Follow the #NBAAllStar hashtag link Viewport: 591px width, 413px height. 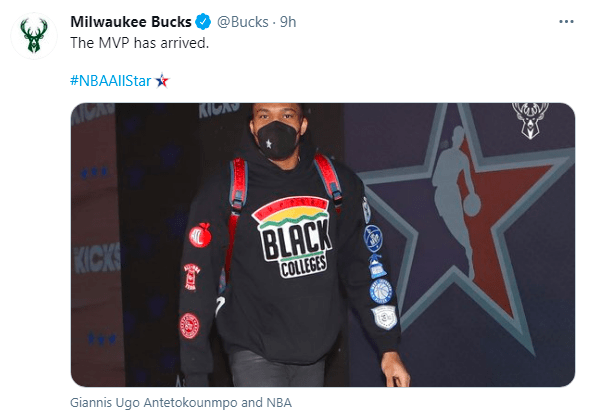pyautogui.click(x=110, y=81)
